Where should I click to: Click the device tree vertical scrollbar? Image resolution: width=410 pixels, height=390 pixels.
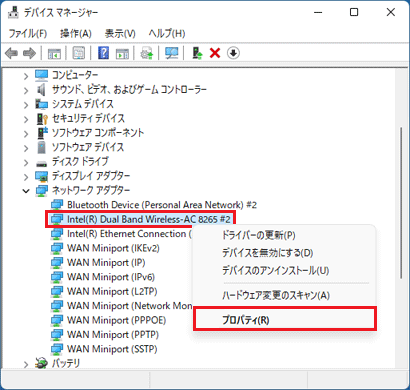(401, 203)
